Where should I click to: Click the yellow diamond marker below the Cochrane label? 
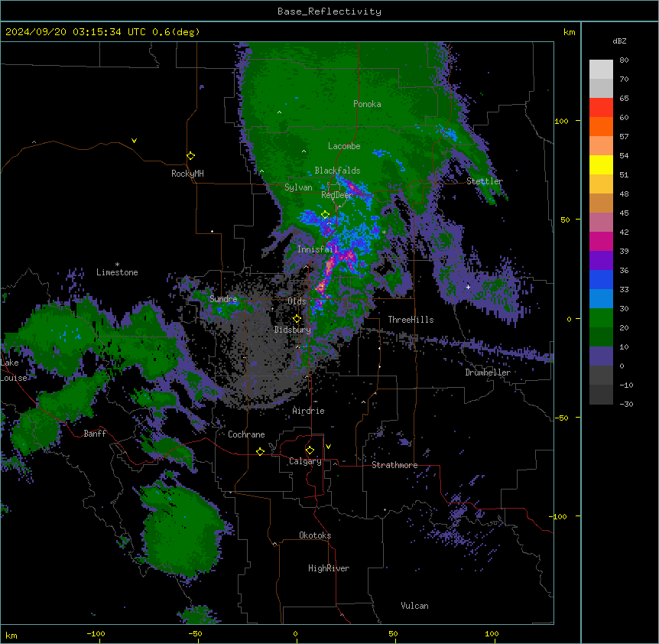(x=260, y=451)
